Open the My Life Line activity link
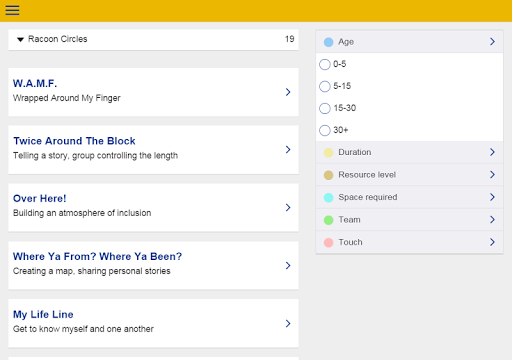Screen dimensions: 512x360 (43, 315)
